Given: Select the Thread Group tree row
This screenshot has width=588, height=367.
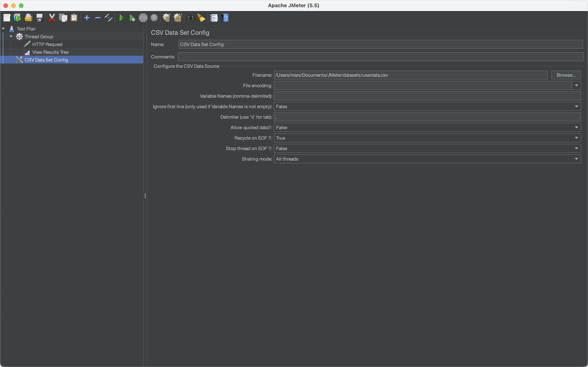Looking at the screenshot, I should tap(72, 36).
